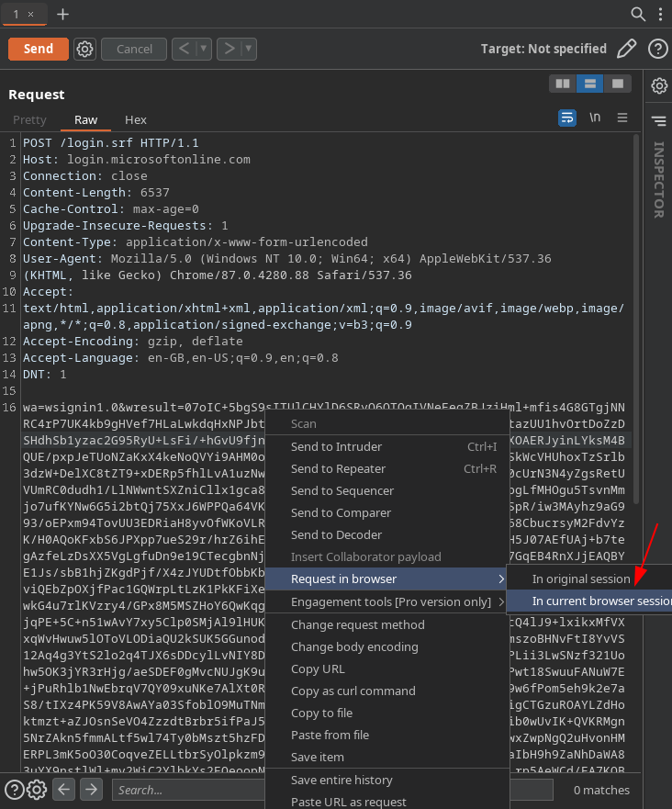Toggle non-printable characters \n button

pyautogui.click(x=595, y=118)
